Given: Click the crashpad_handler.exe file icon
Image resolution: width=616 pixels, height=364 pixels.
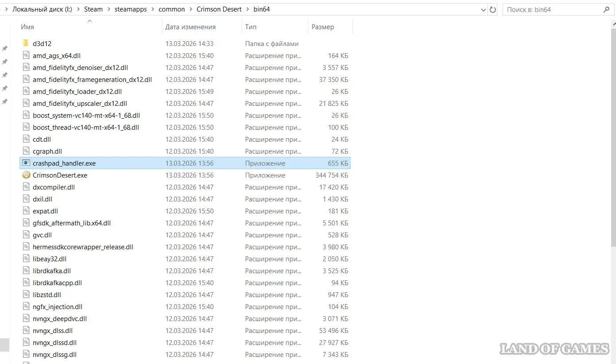Looking at the screenshot, I should click(x=26, y=163).
